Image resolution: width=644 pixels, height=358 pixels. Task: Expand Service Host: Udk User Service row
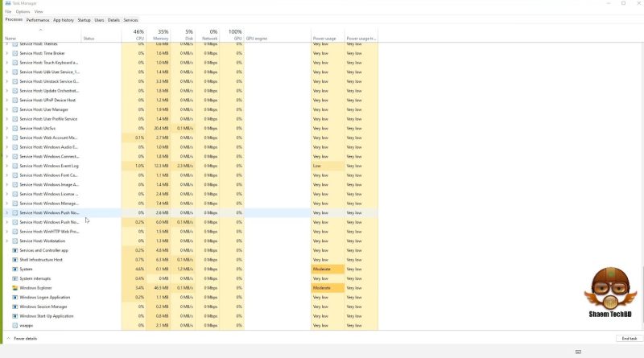[6, 72]
